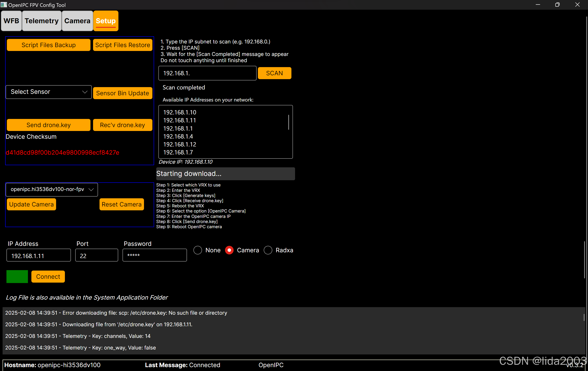588x371 pixels.
Task: Select the Camera radio button
Action: 229,250
